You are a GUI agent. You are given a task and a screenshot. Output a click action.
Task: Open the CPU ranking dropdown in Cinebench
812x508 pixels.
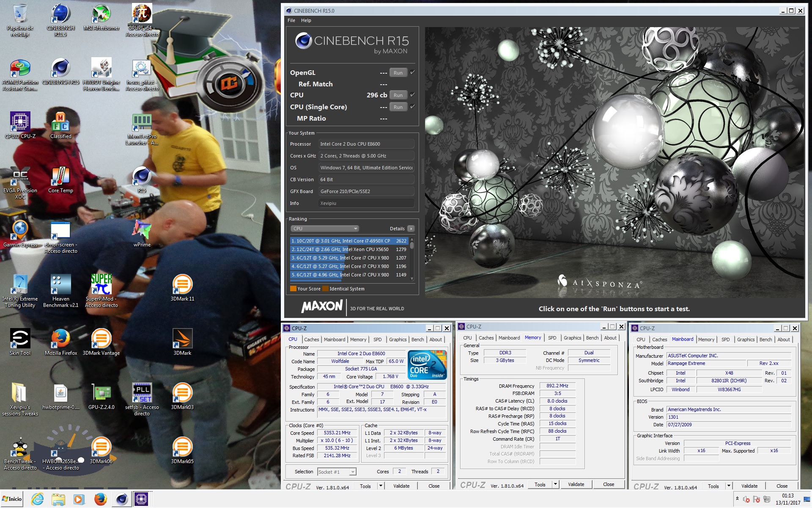[x=324, y=229]
